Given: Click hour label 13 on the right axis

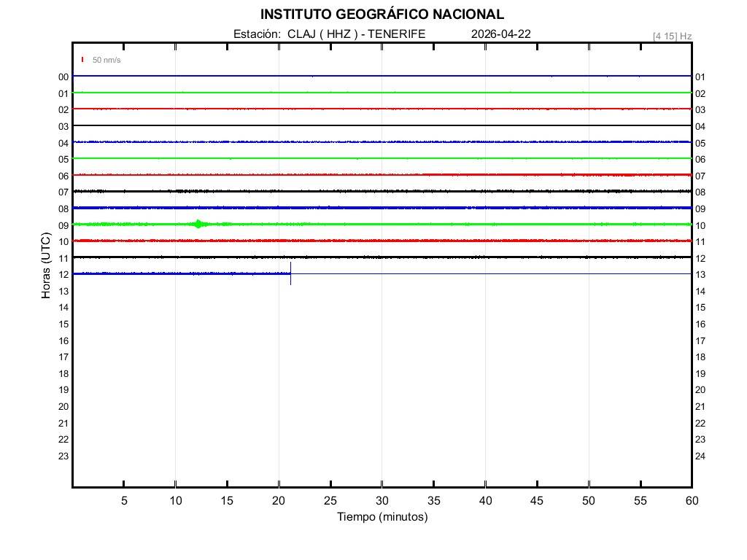Looking at the screenshot, I should pyautogui.click(x=700, y=275).
